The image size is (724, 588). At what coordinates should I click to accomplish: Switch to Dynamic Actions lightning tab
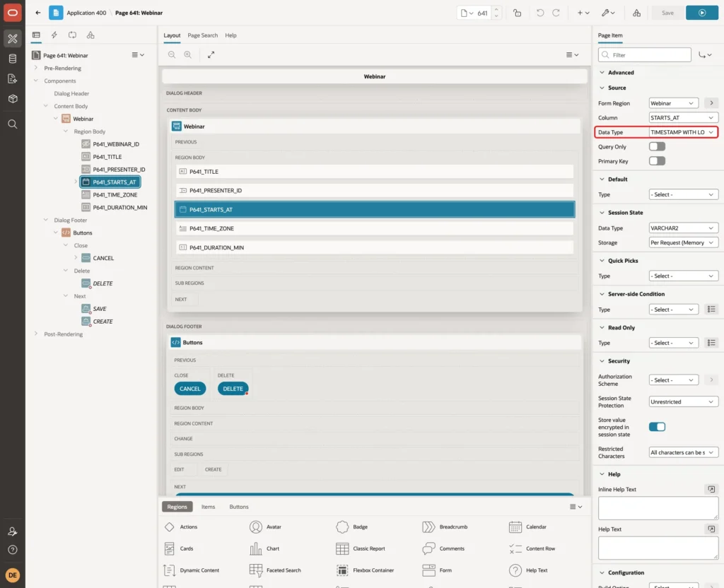pyautogui.click(x=54, y=35)
